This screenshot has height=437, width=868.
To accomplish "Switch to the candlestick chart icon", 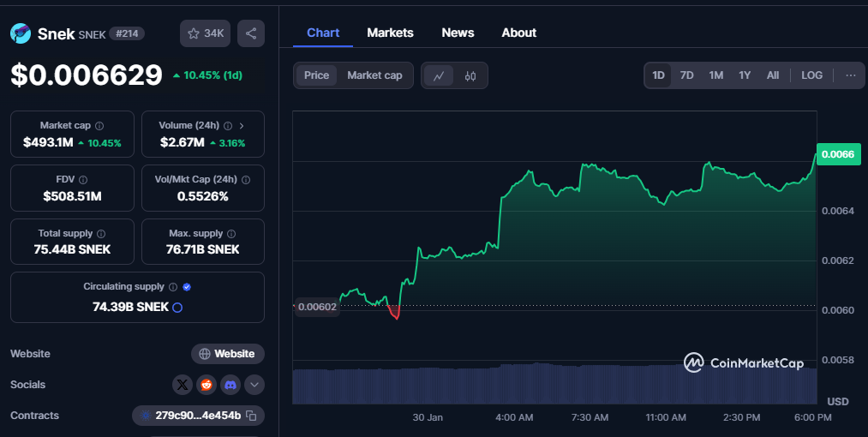I will (x=470, y=76).
